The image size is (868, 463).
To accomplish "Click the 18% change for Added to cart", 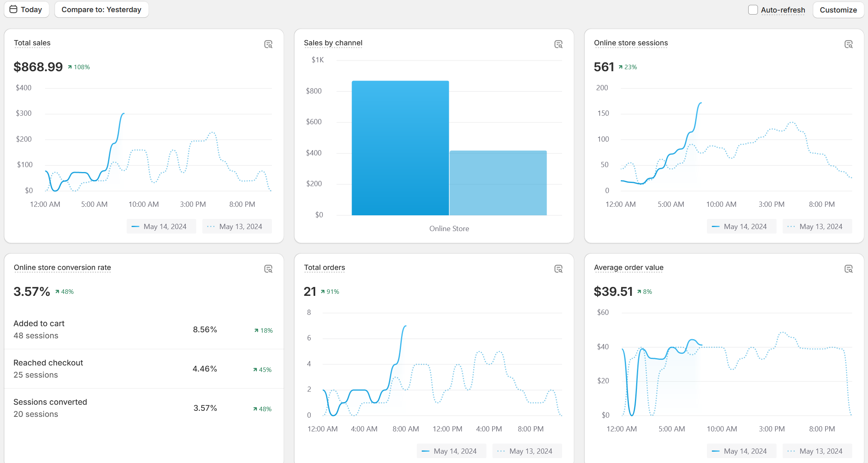I will point(263,331).
